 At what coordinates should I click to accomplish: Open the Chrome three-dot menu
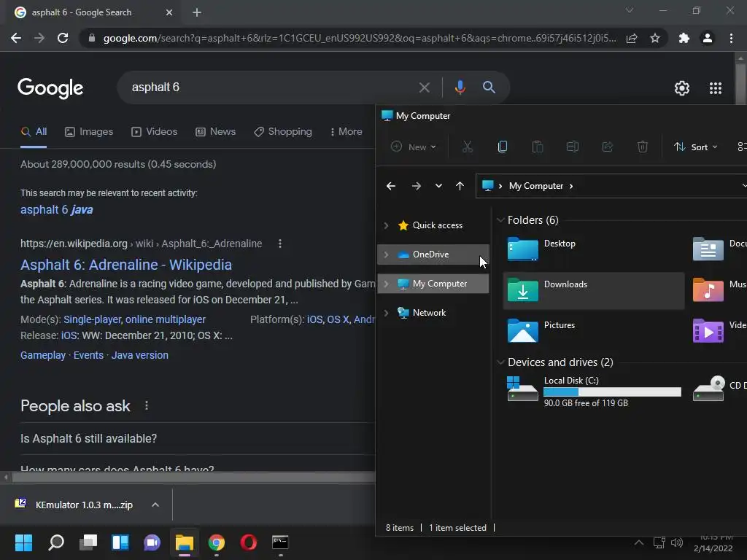731,38
